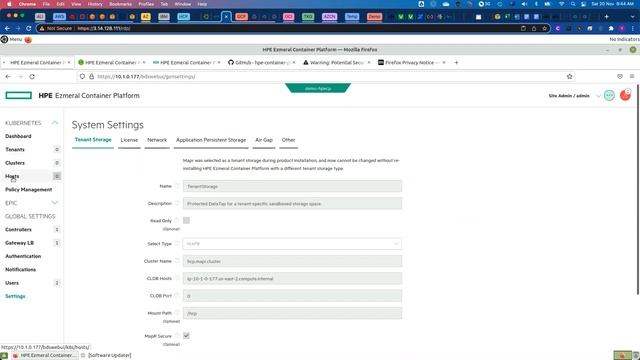Image resolution: width=640 pixels, height=360 pixels.
Task: Click Chrome's back navigation arrow
Action: 7,28
